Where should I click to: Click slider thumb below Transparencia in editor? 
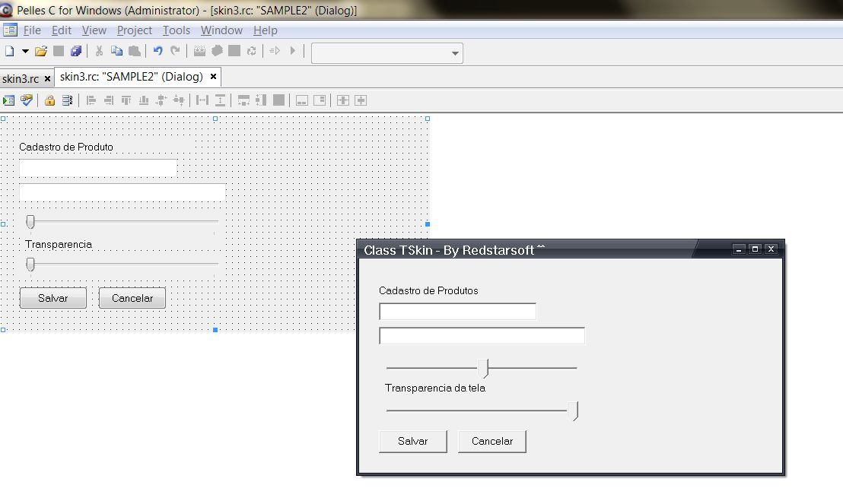[x=30, y=264]
